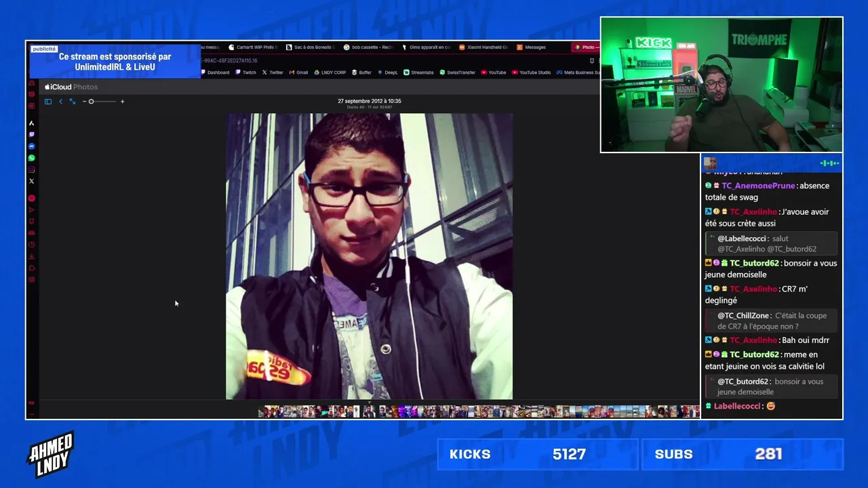Click the iCloud Photos logo title
The width and height of the screenshot is (868, 488).
pyautogui.click(x=71, y=87)
